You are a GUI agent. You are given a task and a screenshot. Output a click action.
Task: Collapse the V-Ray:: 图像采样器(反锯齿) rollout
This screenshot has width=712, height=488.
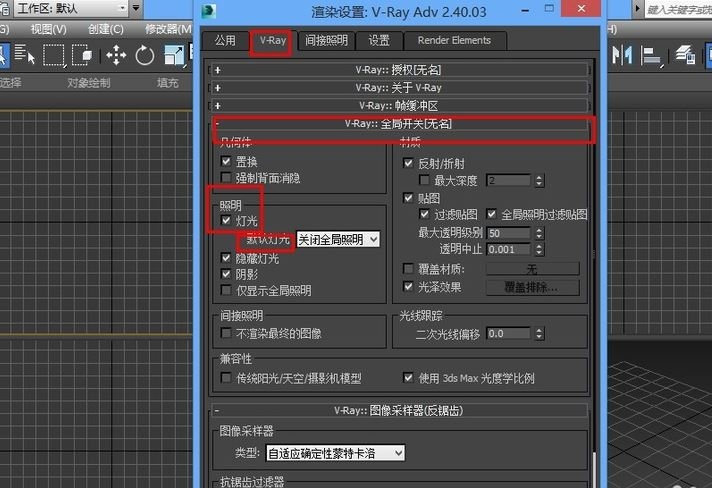tap(399, 411)
